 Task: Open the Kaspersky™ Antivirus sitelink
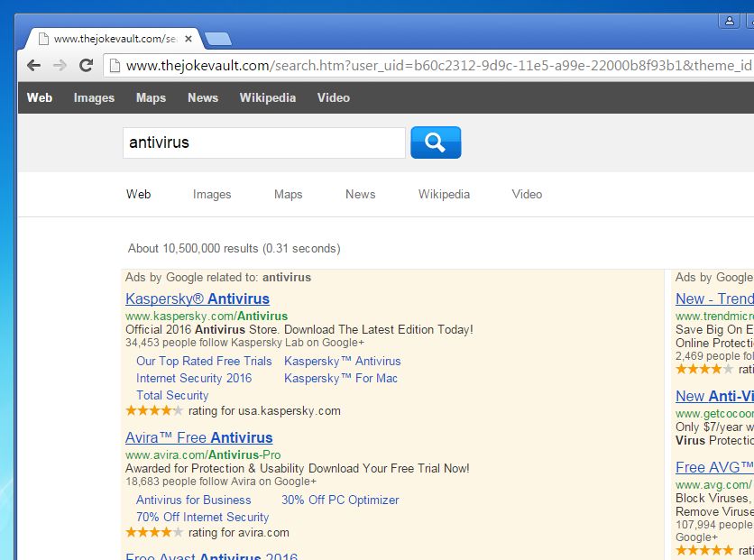pyautogui.click(x=343, y=361)
